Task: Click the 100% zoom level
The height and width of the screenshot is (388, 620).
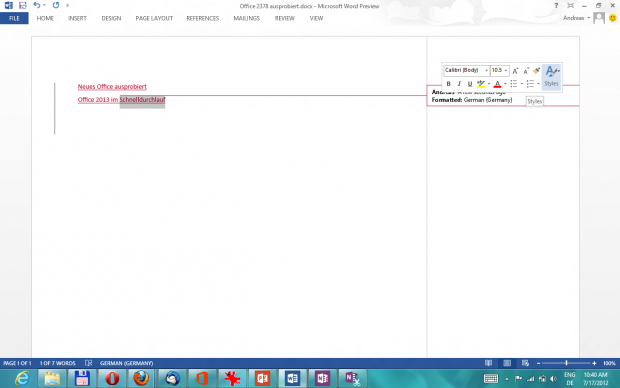Action: [609, 363]
